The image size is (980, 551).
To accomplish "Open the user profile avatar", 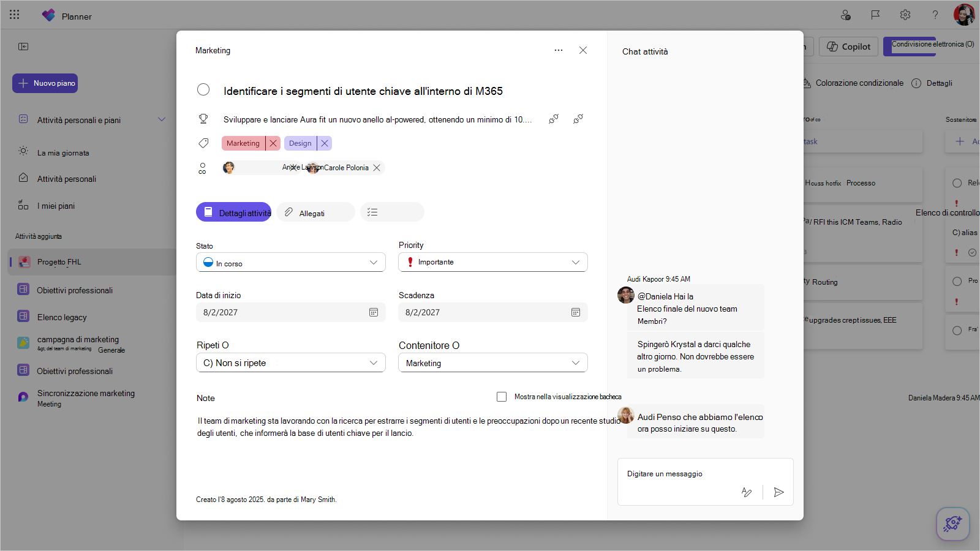I will [964, 15].
